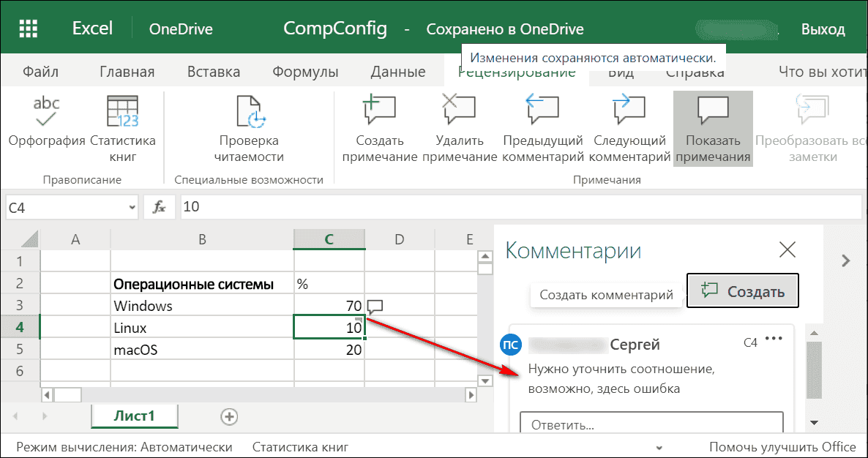Open the Microsoft app launcher waffle icon
The image size is (868, 458).
click(28, 27)
